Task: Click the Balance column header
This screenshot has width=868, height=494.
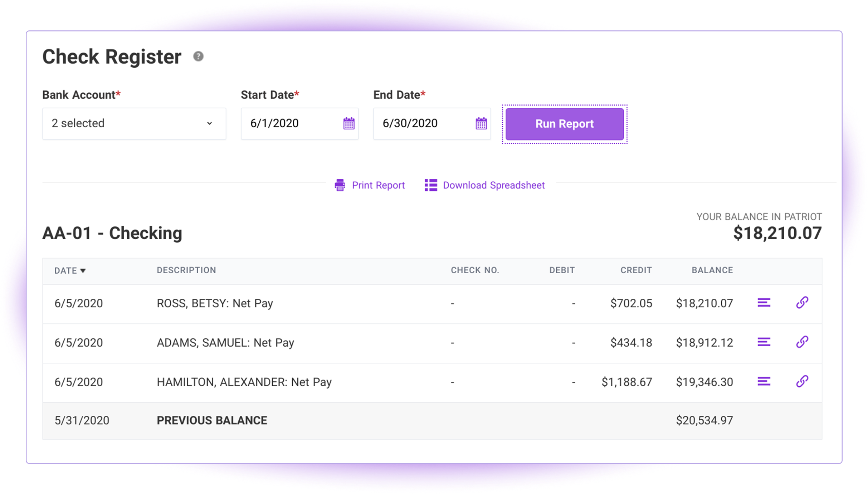Action: click(712, 270)
